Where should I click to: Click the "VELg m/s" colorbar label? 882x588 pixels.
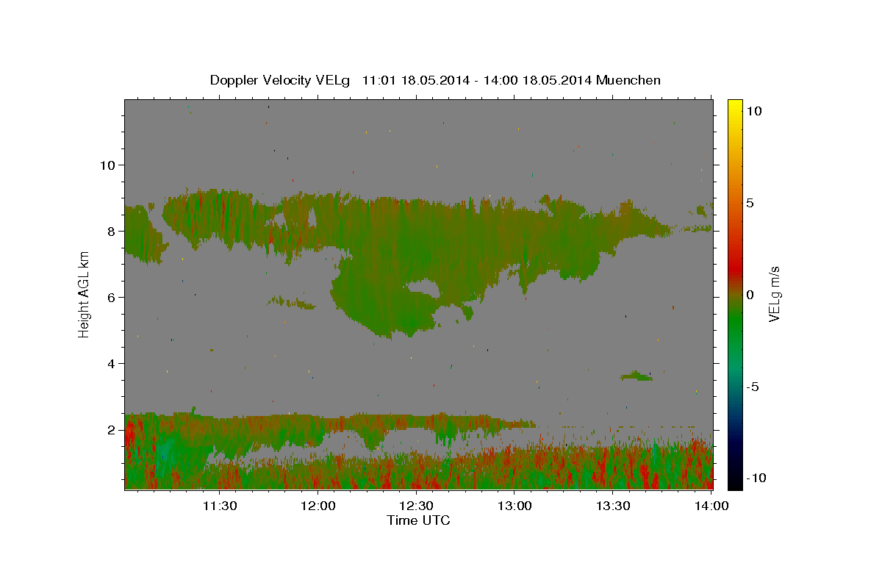pos(775,295)
